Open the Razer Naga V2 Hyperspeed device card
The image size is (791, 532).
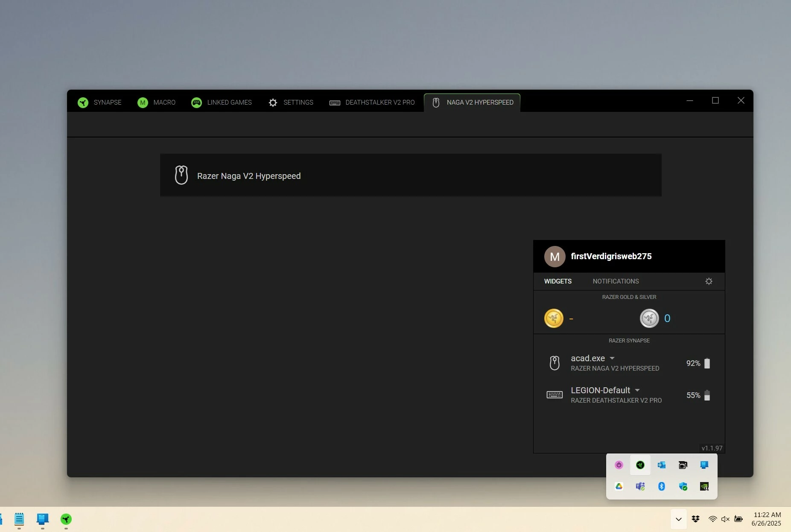point(411,175)
